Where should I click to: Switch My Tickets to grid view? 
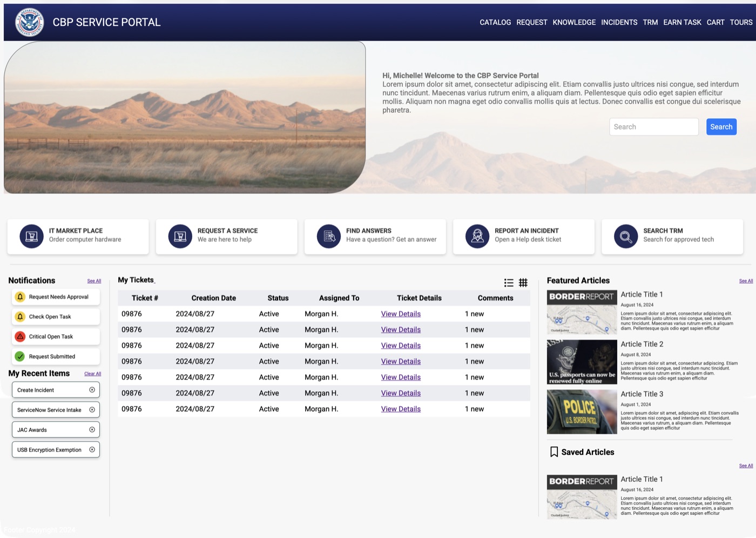coord(523,283)
